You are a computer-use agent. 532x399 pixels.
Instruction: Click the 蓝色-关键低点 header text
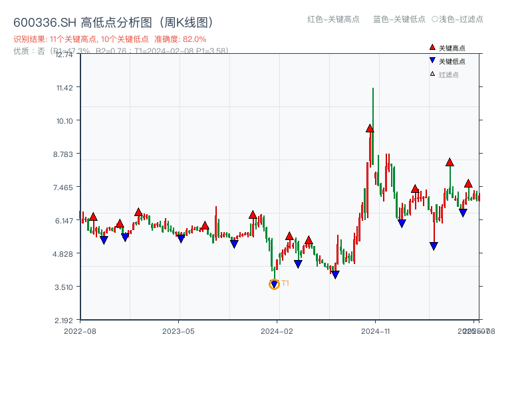point(399,19)
